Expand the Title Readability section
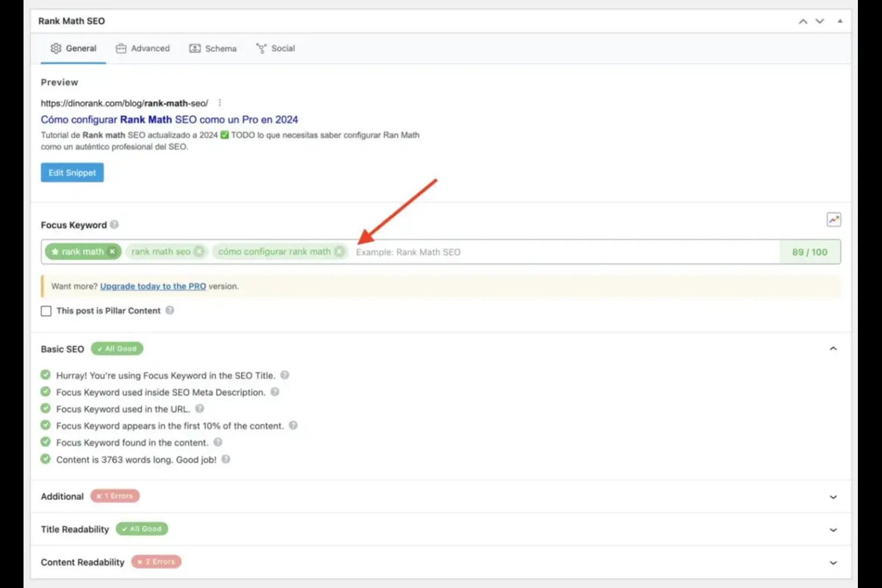The width and height of the screenshot is (882, 588). coord(833,530)
